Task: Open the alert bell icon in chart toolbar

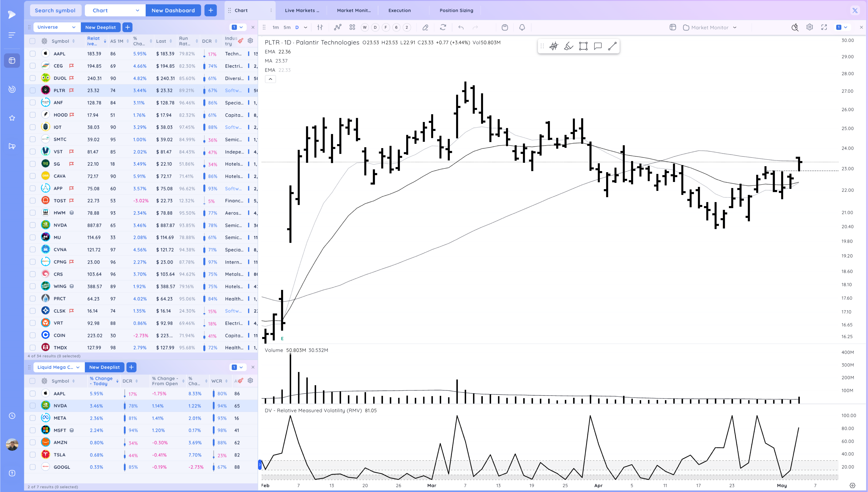Action: (x=522, y=27)
